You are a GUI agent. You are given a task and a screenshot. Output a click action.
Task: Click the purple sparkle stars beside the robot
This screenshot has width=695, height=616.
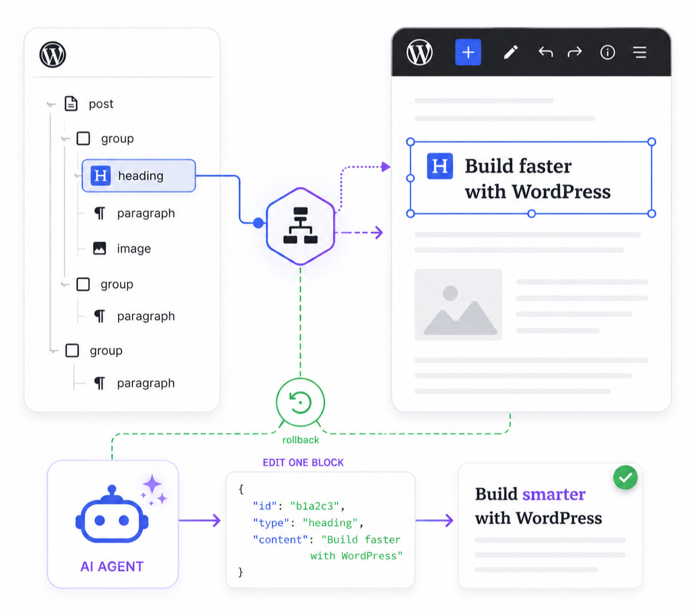[154, 490]
